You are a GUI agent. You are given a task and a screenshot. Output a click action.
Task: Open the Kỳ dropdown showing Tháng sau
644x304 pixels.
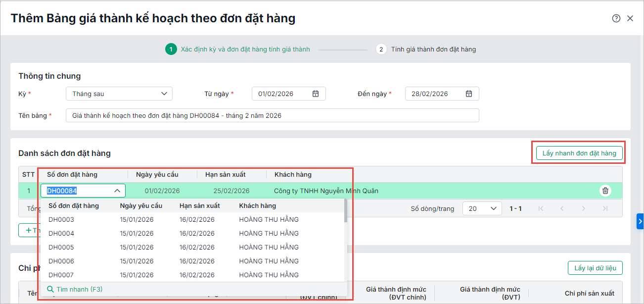point(119,94)
